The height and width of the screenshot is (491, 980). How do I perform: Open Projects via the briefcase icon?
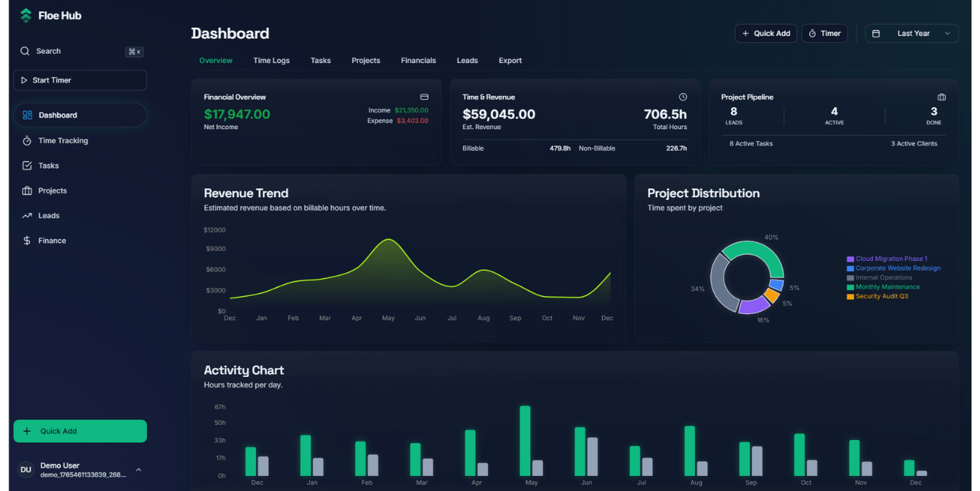(x=27, y=190)
